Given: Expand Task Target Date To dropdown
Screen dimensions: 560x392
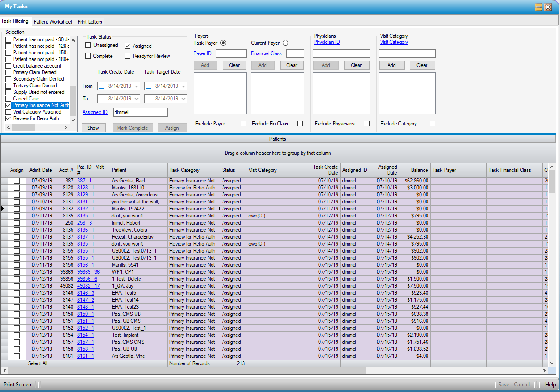Looking at the screenshot, I should [183, 99].
